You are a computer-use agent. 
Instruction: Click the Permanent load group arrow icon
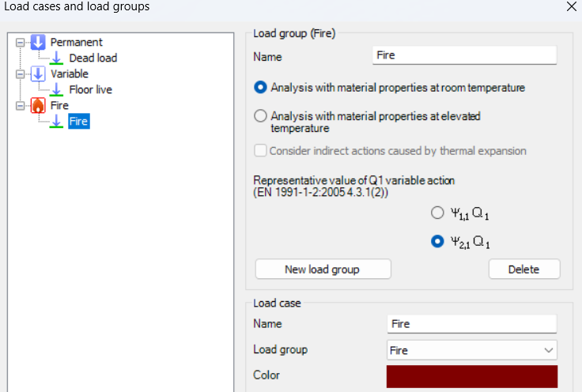pyautogui.click(x=38, y=42)
